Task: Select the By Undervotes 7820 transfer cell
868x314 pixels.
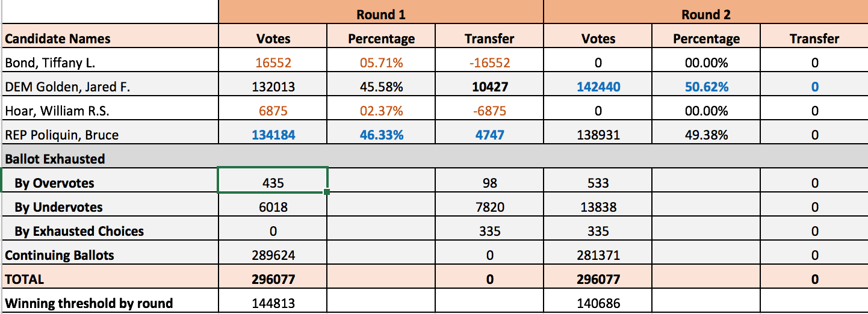Action: (489, 206)
